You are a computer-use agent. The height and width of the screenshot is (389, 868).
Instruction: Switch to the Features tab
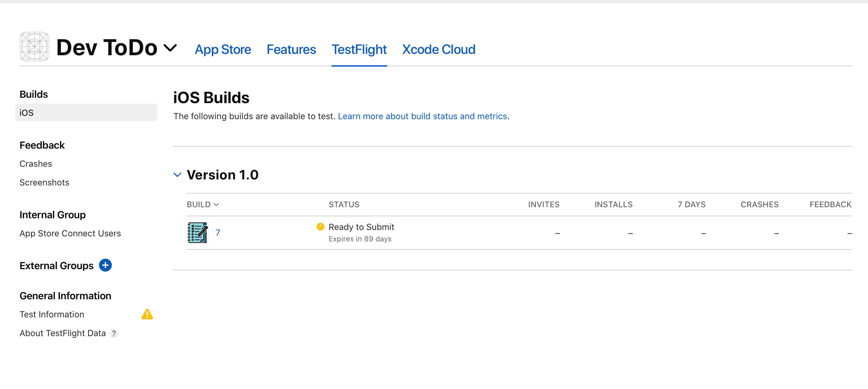291,50
